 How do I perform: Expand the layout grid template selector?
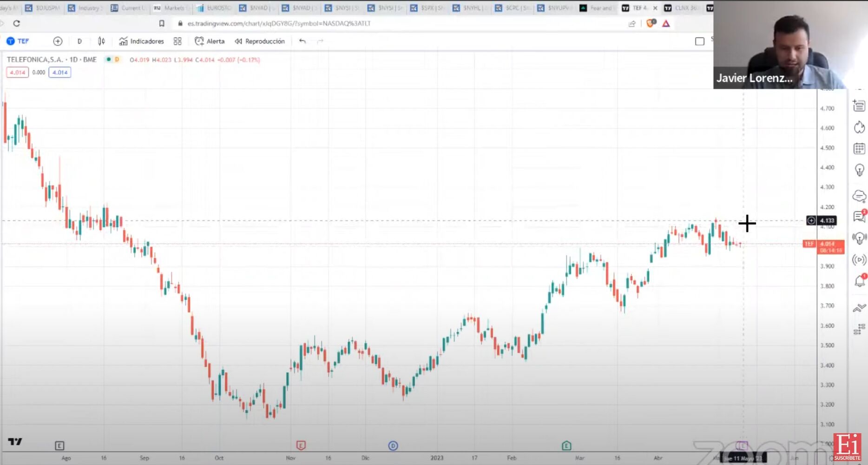pos(178,41)
